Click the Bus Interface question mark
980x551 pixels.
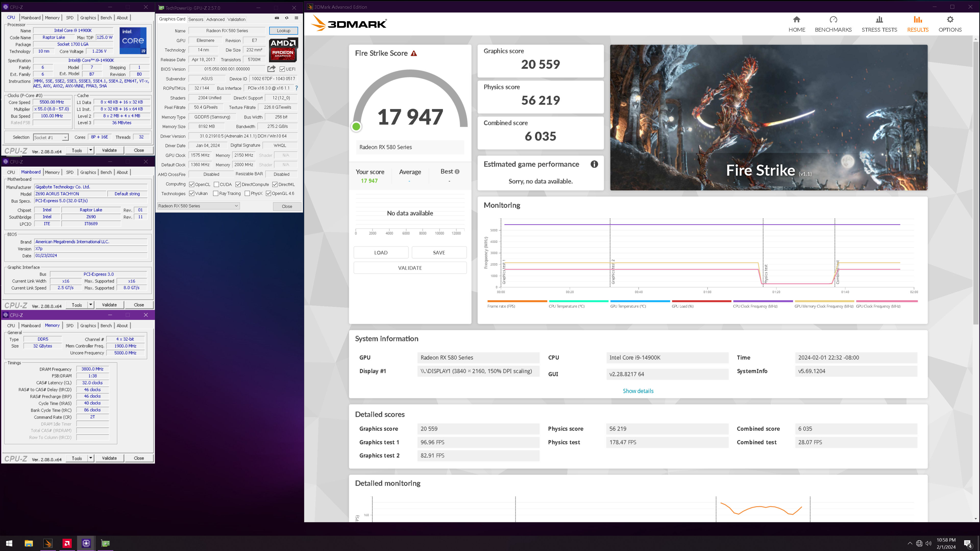(296, 88)
